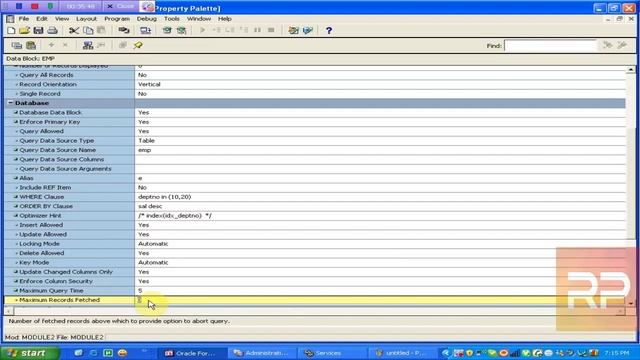Click the Optimizer Hint value field
Screen dimensions: 640x360
(x=380, y=216)
